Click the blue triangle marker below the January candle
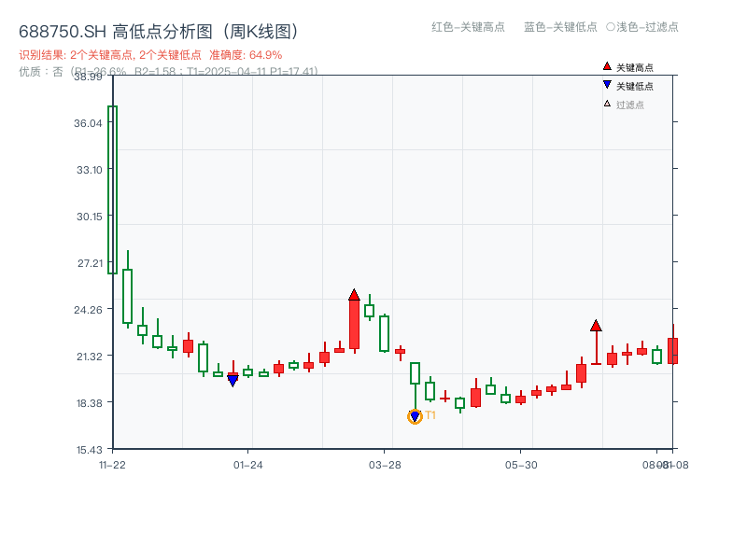 pos(232,379)
